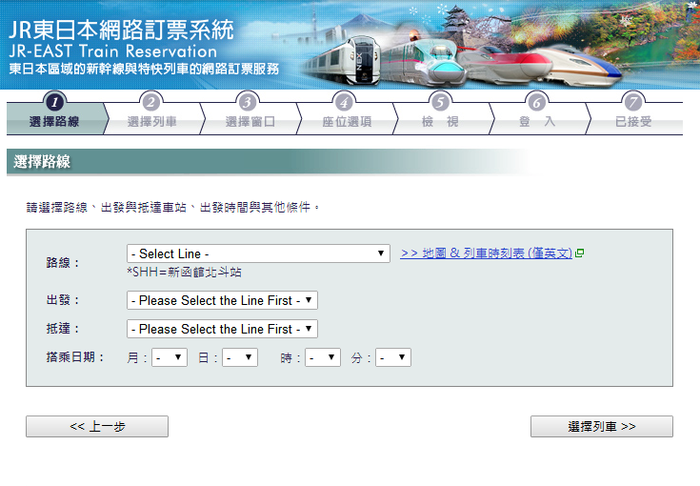This screenshot has height=486, width=700.
Task: Select the 選擇路線 step tab
Action: point(54,122)
